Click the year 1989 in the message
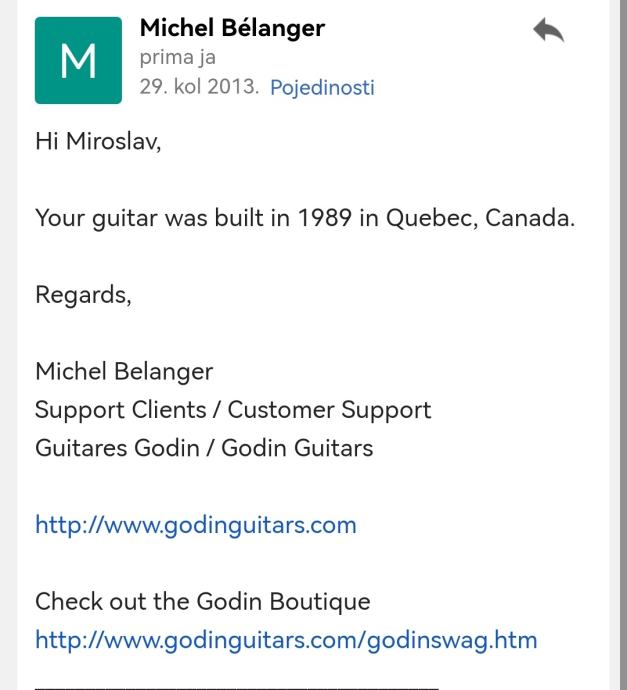The image size is (627, 690). pyautogui.click(x=324, y=218)
